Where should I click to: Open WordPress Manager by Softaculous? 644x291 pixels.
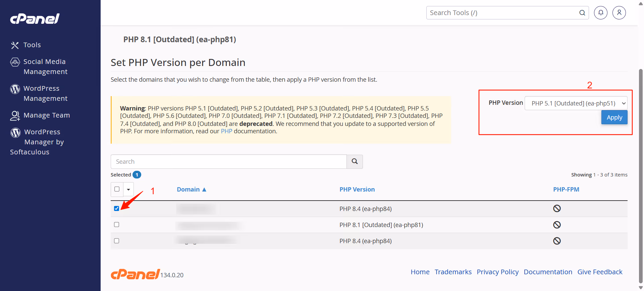tap(37, 142)
